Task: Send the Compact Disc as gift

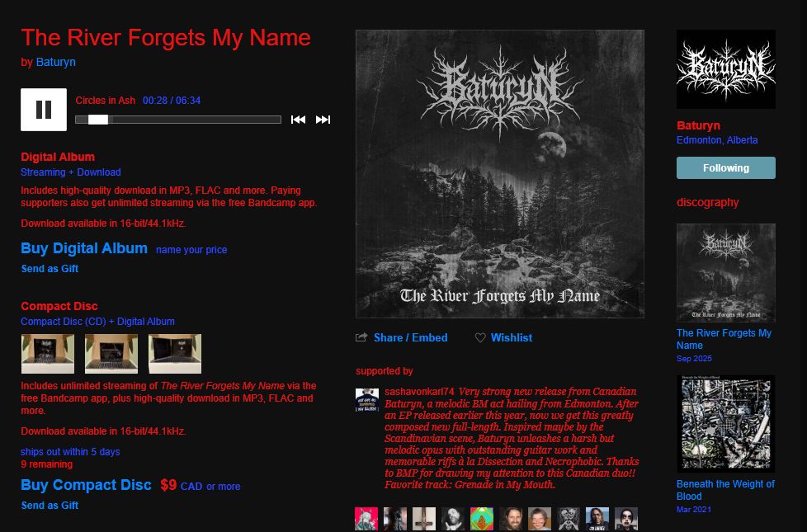Action: [x=50, y=506]
